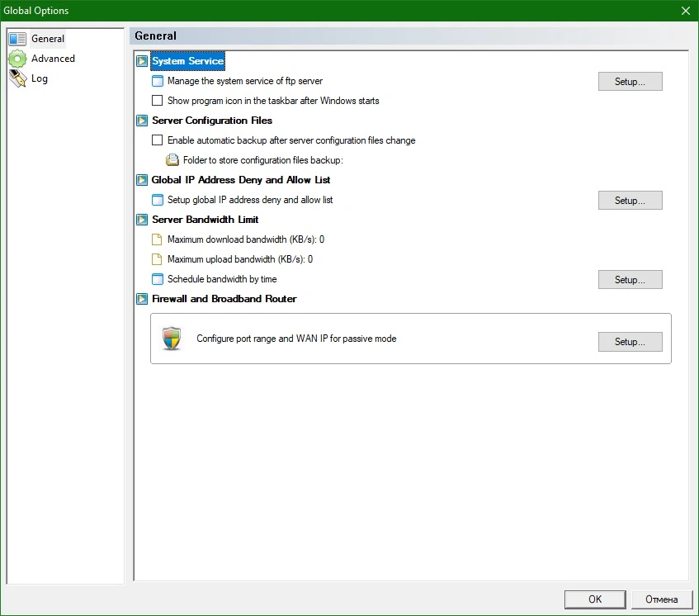Image resolution: width=699 pixels, height=616 pixels.
Task: Open Setup for passive mode port range
Action: pyautogui.click(x=630, y=342)
